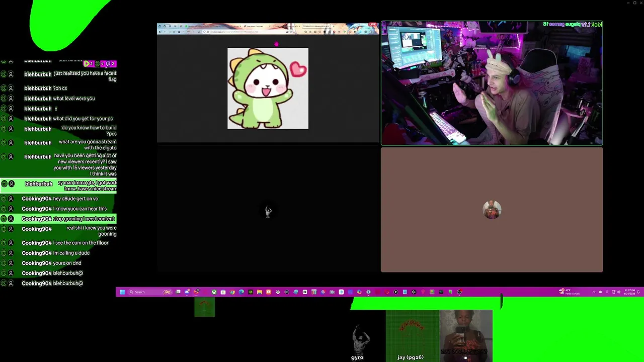Launch Google Chrome from the taskbar

(x=232, y=292)
